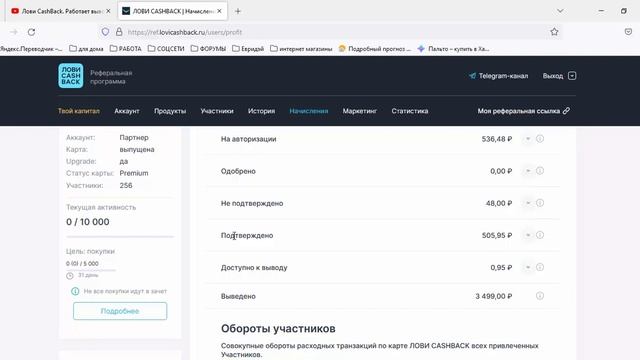This screenshot has height=360, width=640.
Task: Expand the Доступно к выводу row
Action: (528, 267)
